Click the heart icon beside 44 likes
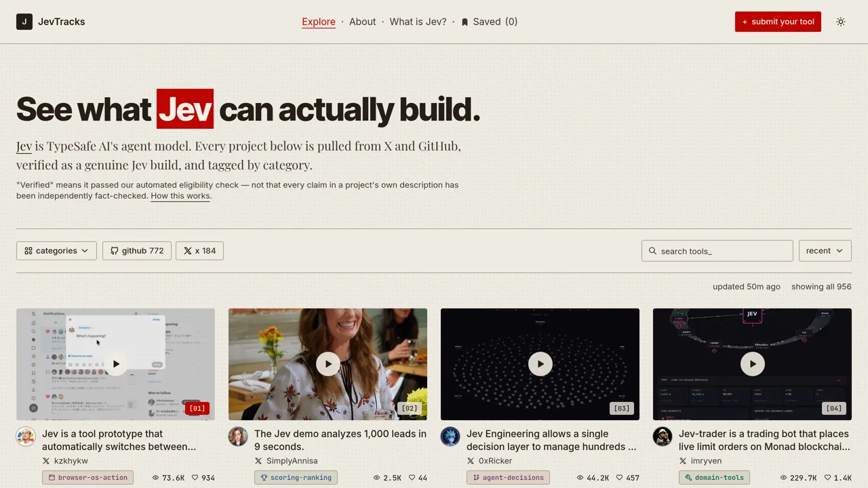Viewport: 868px width, 488px height. (x=412, y=478)
